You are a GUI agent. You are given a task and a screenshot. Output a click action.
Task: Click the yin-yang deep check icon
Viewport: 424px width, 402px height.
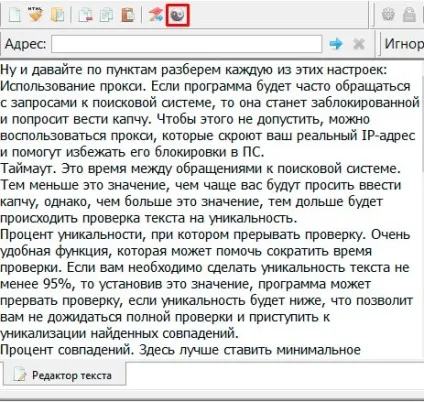coord(177,15)
